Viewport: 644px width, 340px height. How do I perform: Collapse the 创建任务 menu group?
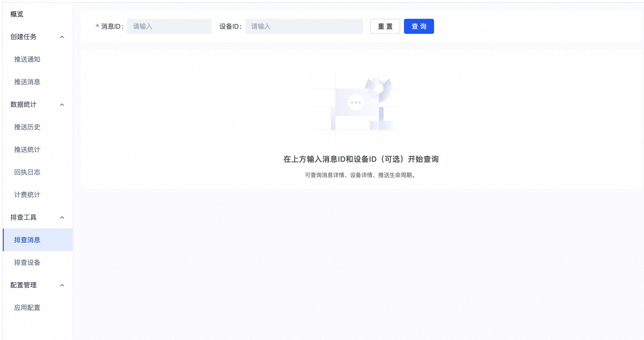pyautogui.click(x=38, y=37)
